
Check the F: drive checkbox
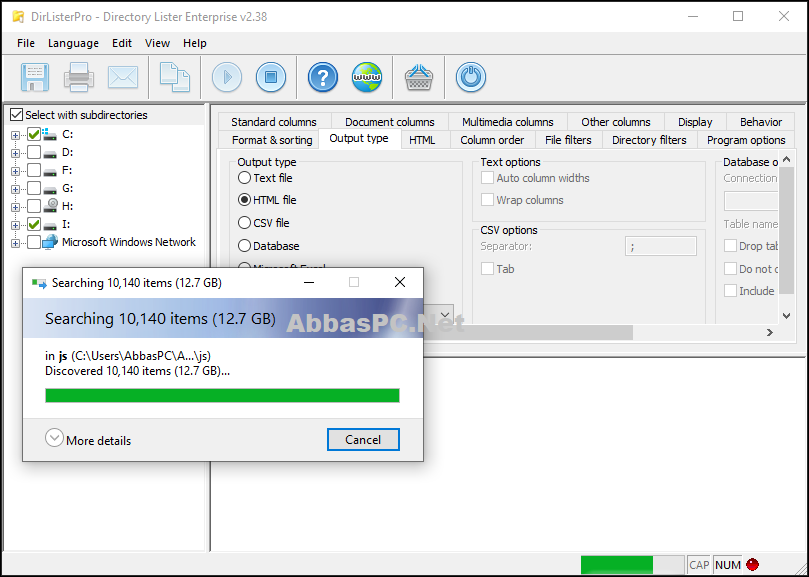[34, 170]
